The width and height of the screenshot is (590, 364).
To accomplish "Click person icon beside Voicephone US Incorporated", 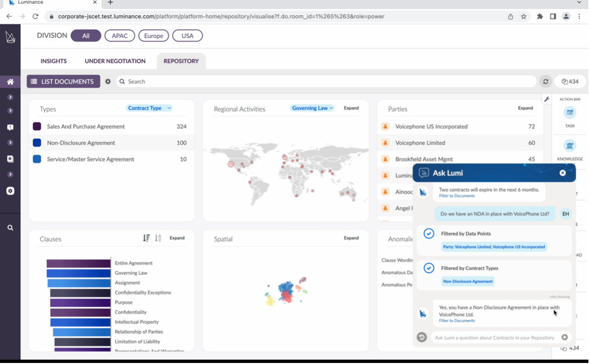I will coord(385,126).
